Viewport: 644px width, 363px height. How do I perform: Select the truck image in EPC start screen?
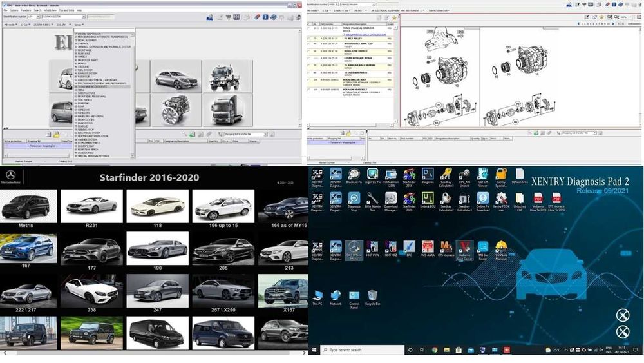[x=227, y=111]
